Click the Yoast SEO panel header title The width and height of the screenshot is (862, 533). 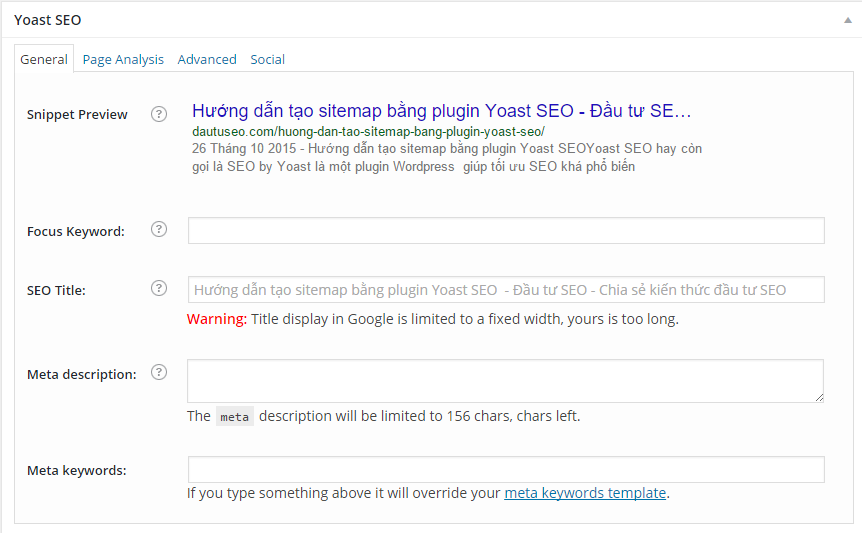click(48, 20)
